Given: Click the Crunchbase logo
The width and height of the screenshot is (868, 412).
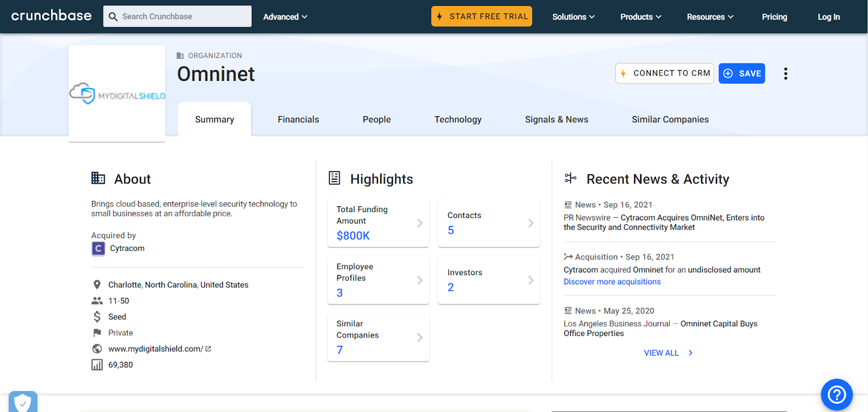Looking at the screenshot, I should click(52, 16).
